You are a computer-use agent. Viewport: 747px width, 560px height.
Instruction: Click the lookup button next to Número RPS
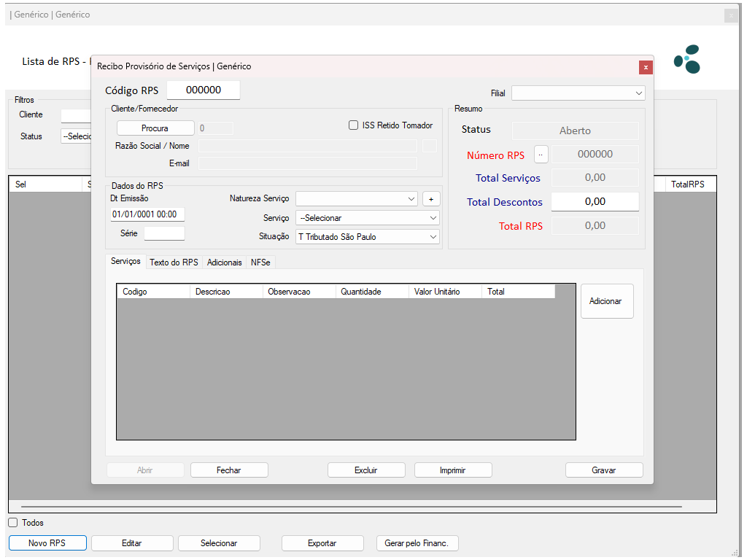pos(541,155)
